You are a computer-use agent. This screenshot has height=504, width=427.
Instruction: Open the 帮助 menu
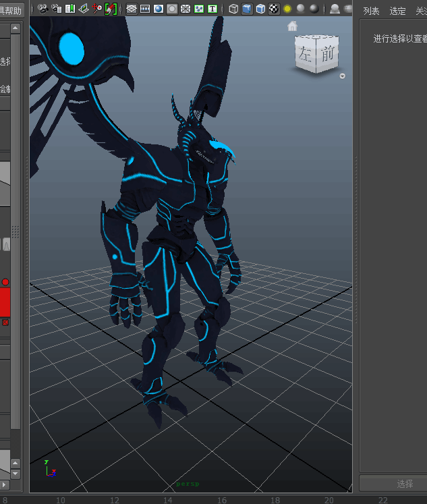(x=13, y=11)
